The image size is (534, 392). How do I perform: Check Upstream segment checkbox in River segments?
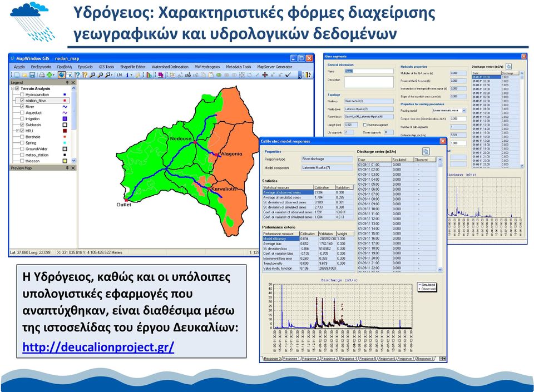364,125
